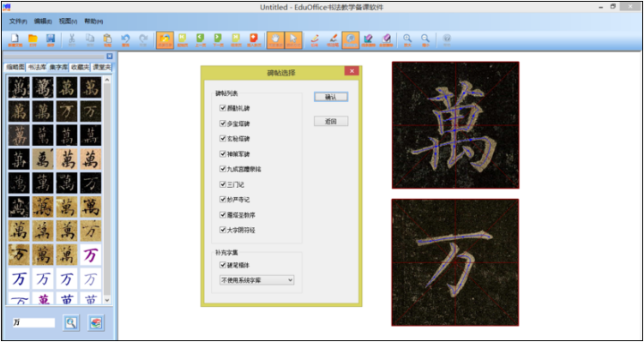Zoom in with the plus magnifier
This screenshot has width=644, height=342.
point(407,40)
